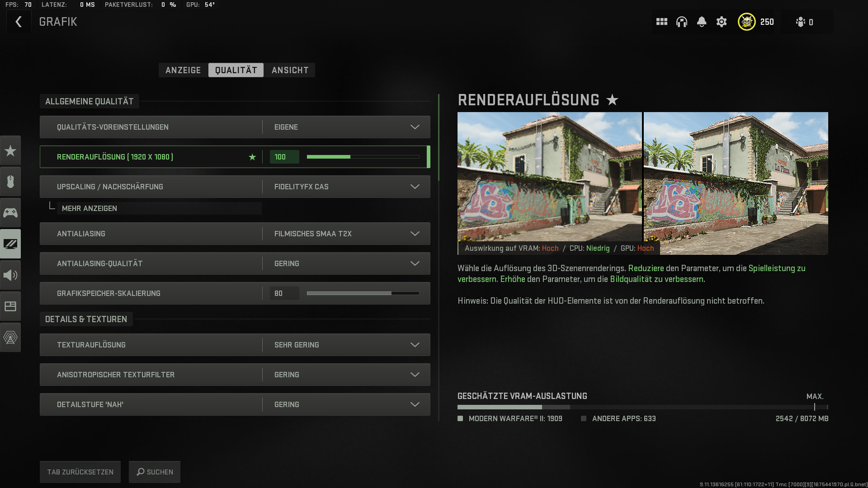Switch to the Anzeige tab
Viewport: 868px width, 488px height.
pos(183,70)
